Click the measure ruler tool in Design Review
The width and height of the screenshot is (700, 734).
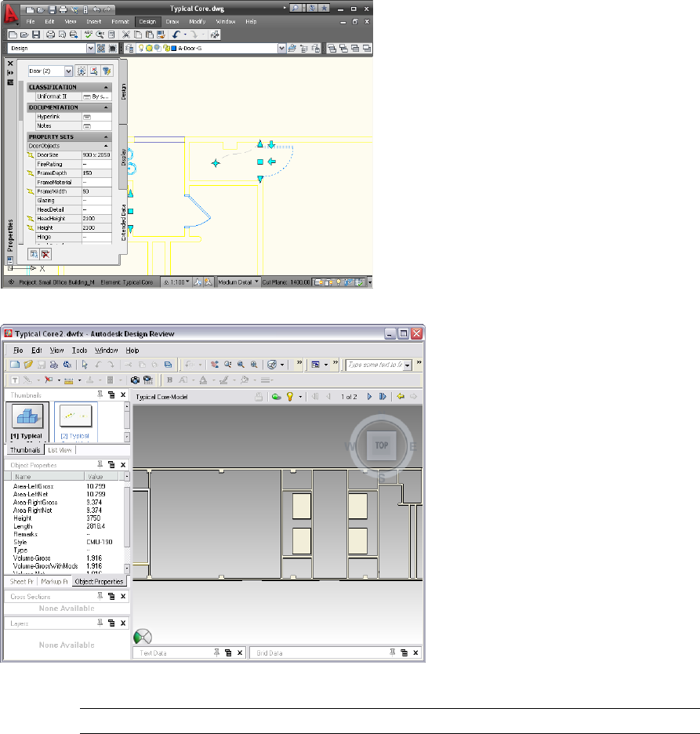(x=69, y=380)
